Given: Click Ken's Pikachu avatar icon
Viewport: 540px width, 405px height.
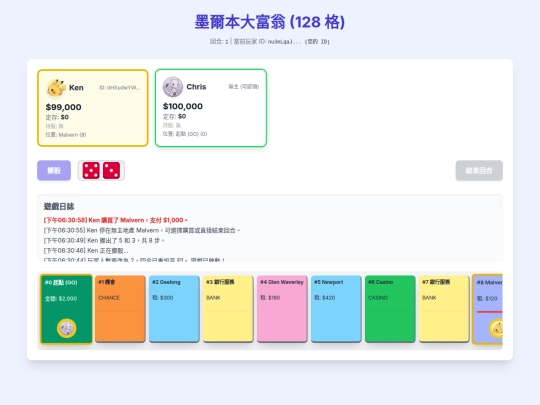Looking at the screenshot, I should point(56,88).
